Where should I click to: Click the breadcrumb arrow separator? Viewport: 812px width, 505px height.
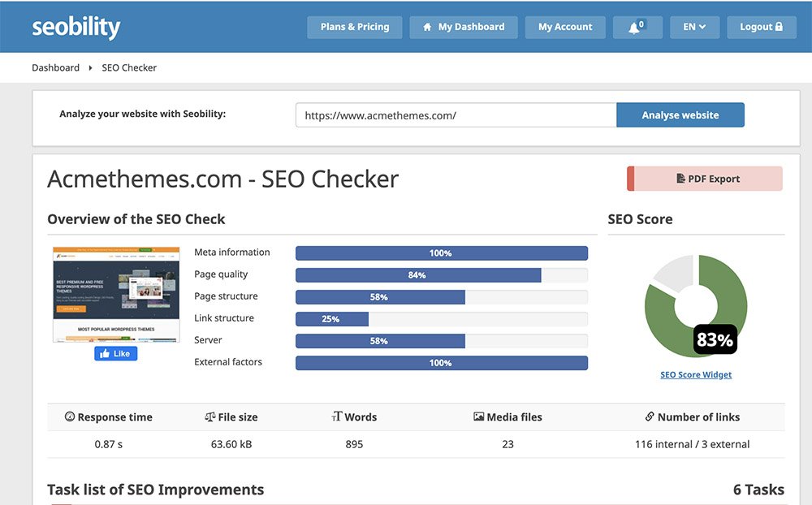tap(91, 68)
